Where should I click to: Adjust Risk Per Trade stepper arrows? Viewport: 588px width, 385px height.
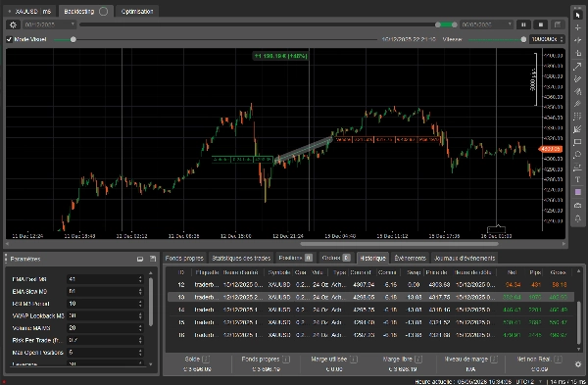(x=140, y=340)
